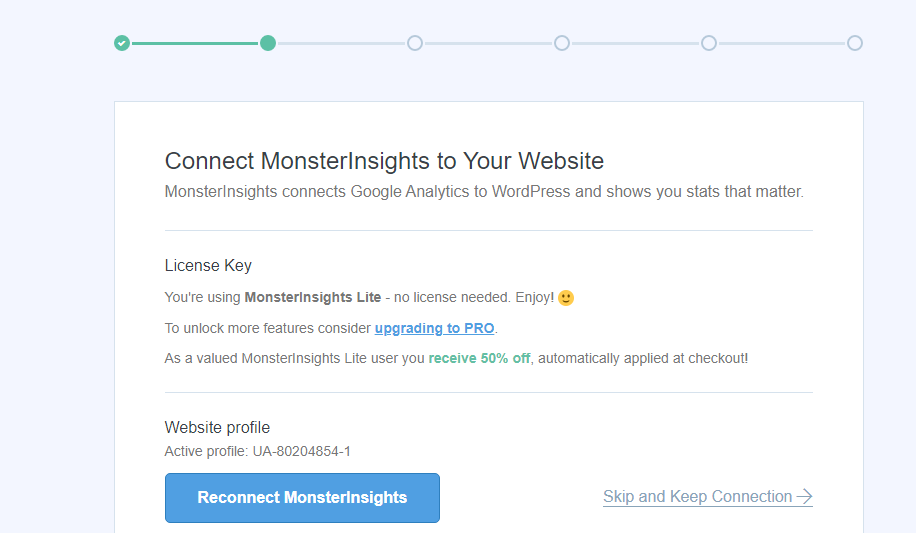Click the green receive 50% off text
916x533 pixels.
pos(480,358)
